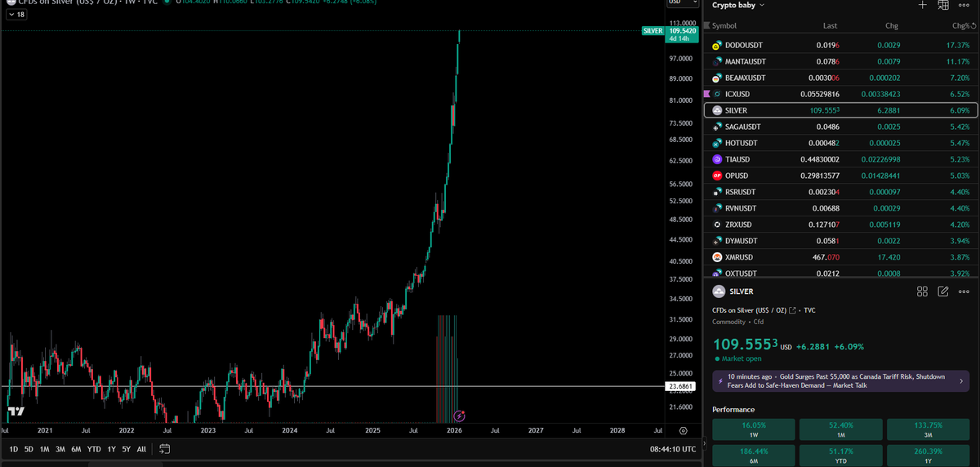The image size is (980, 467).
Task: Set chart range to 3M
Action: click(x=60, y=449)
